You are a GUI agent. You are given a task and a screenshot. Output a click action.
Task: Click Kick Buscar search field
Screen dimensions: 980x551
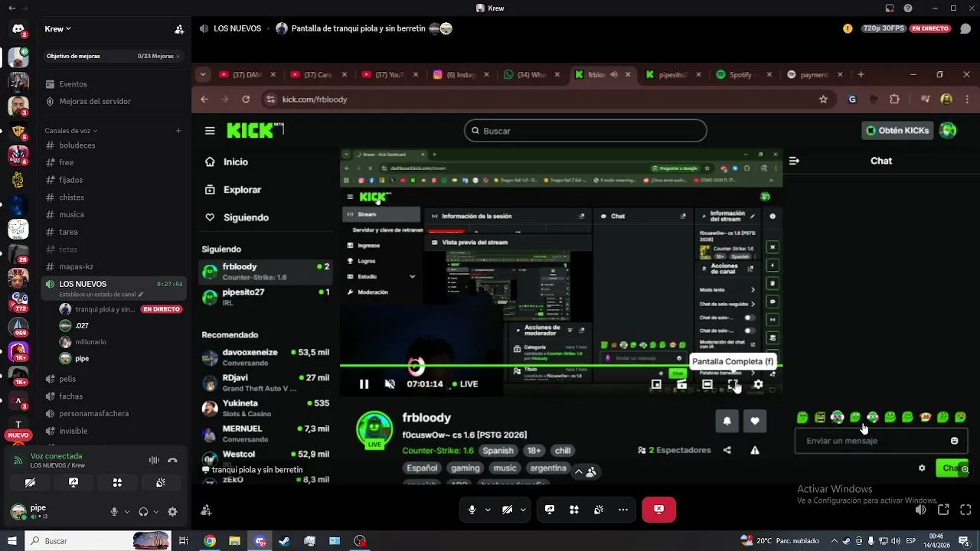point(585,131)
